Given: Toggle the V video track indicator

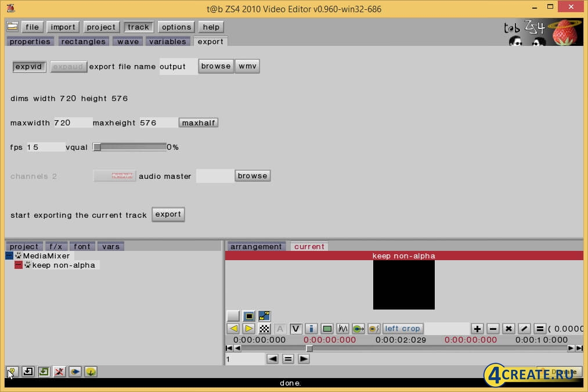Looking at the screenshot, I should pos(295,328).
